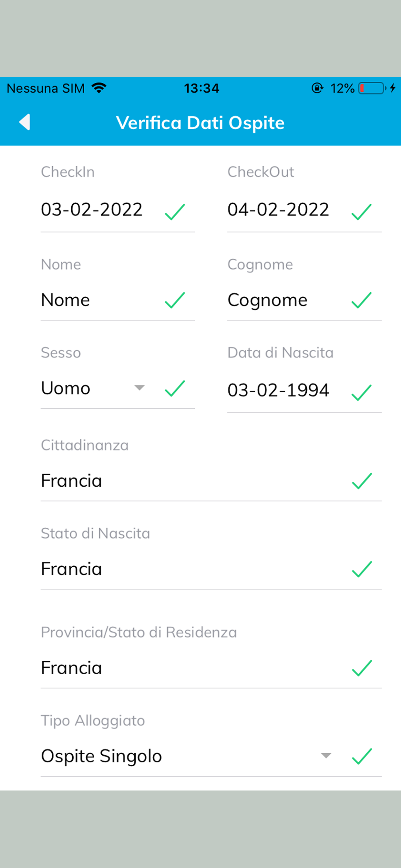Viewport: 401px width, 868px height.
Task: Expand the Tipo Alloggiato dropdown arrow
Action: (326, 755)
